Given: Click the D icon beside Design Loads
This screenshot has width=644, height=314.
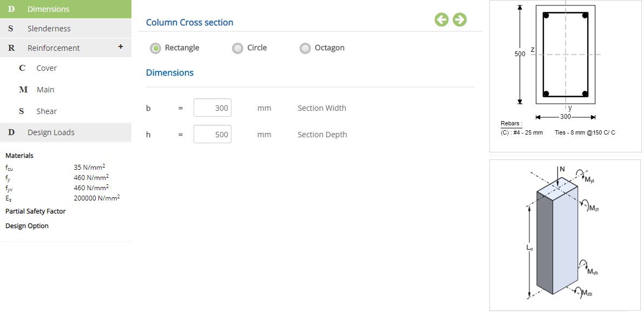Looking at the screenshot, I should 11,132.
